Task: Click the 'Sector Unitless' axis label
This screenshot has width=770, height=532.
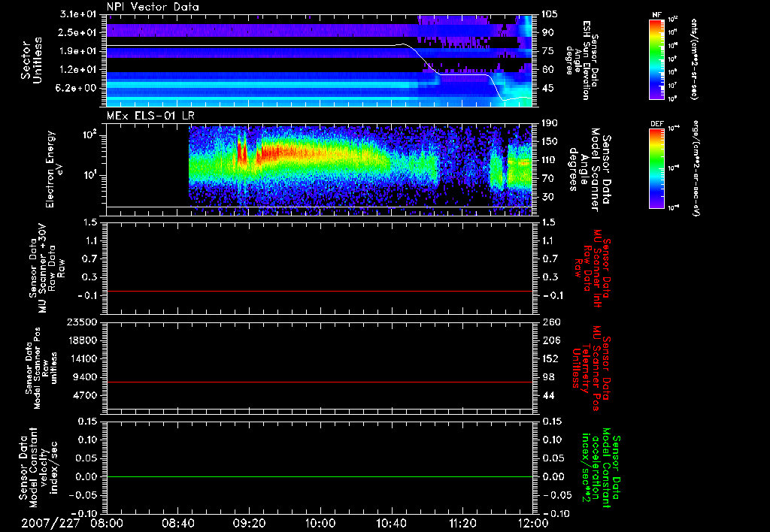Action: pyautogui.click(x=31, y=62)
